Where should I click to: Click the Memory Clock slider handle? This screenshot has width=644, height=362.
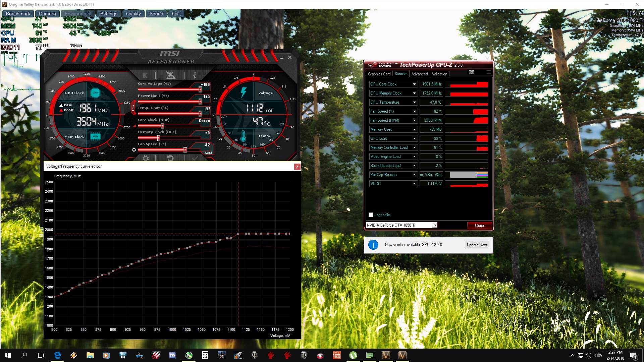159,138
